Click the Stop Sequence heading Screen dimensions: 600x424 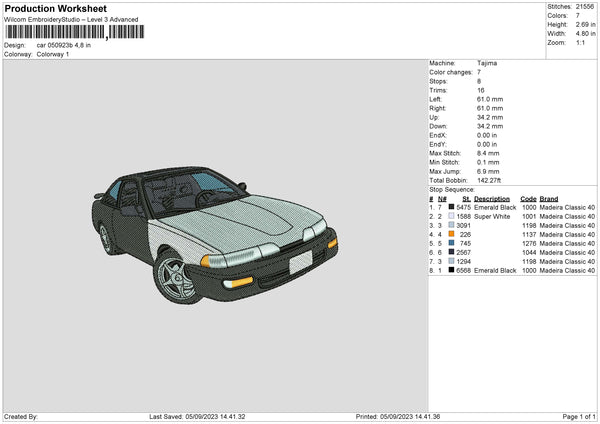pyautogui.click(x=452, y=188)
